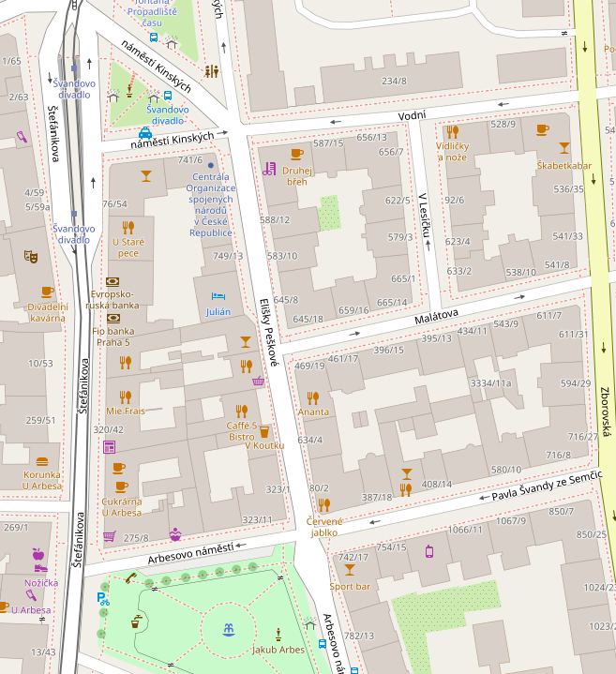The height and width of the screenshot is (674, 616).
Task: Click the Divadelní kavárna cafe icon
Action: click(x=47, y=292)
